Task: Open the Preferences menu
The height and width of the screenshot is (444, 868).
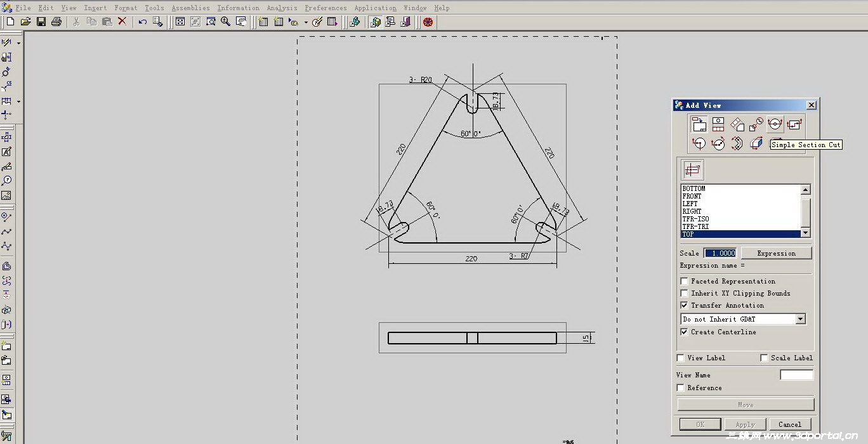Action: [325, 8]
